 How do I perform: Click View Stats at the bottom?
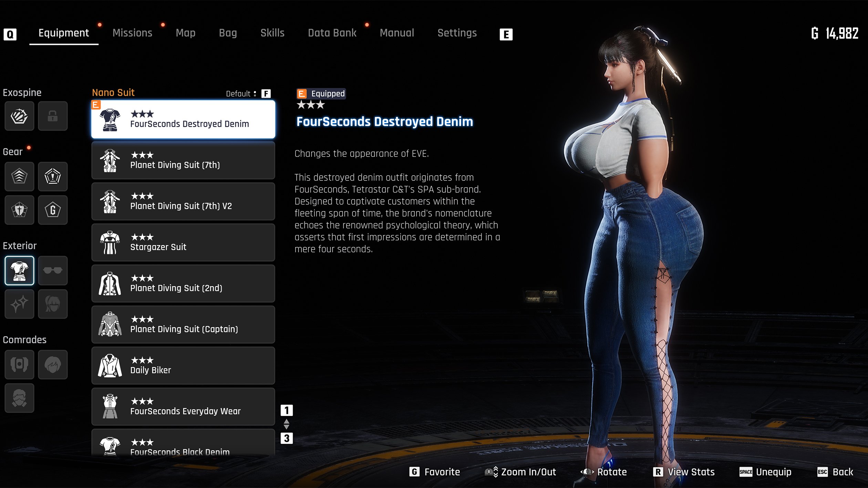click(x=684, y=472)
